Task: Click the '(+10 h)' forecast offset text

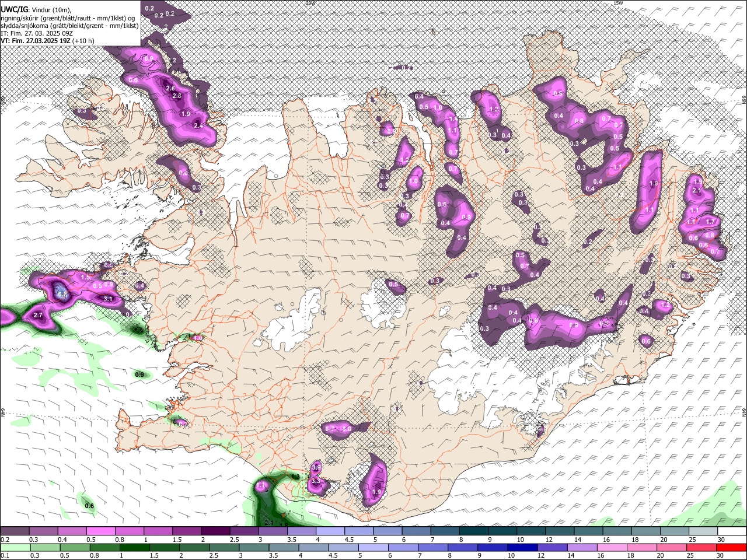Action: [x=83, y=41]
